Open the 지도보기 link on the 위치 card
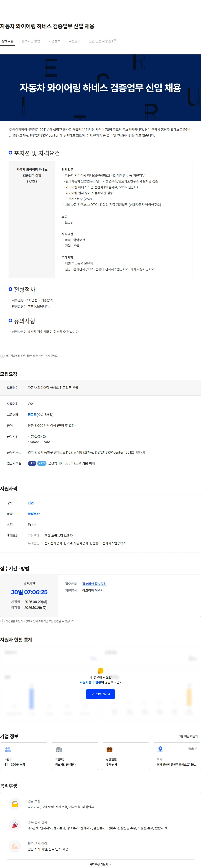The image size is (201, 868). tap(192, 748)
